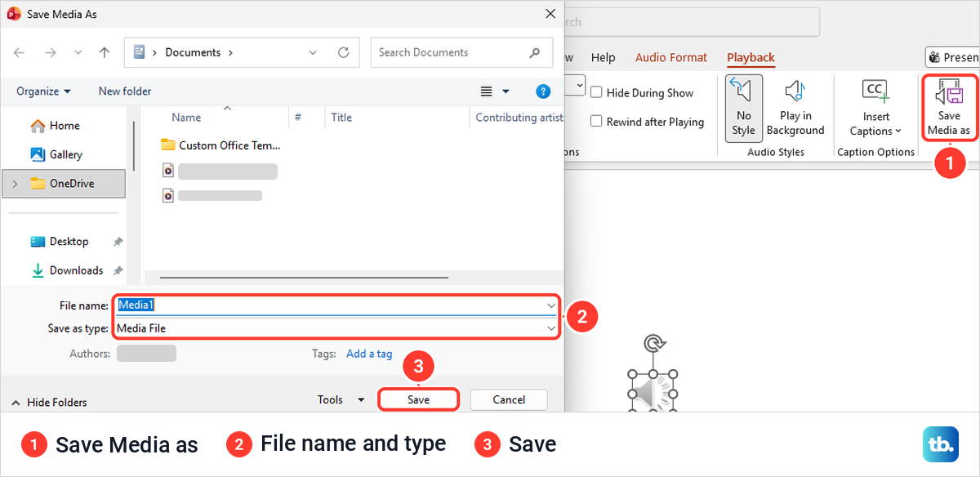Viewport: 980px width, 477px height.
Task: Create a New folder
Action: [125, 91]
